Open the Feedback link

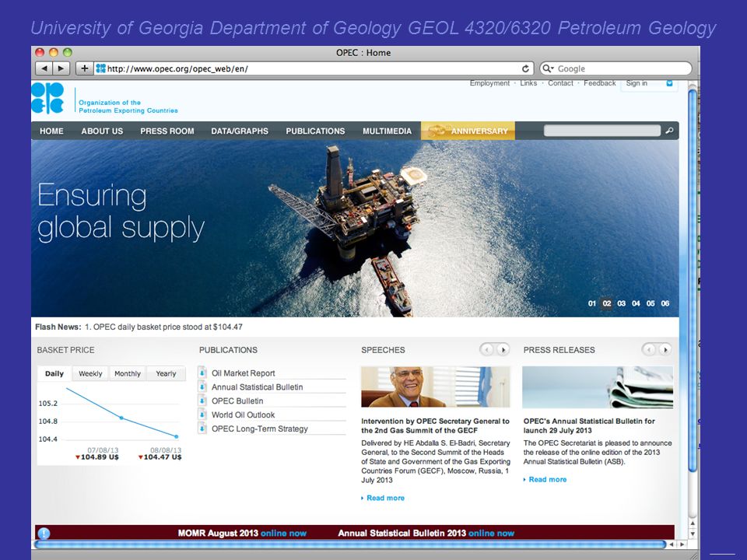pos(600,83)
